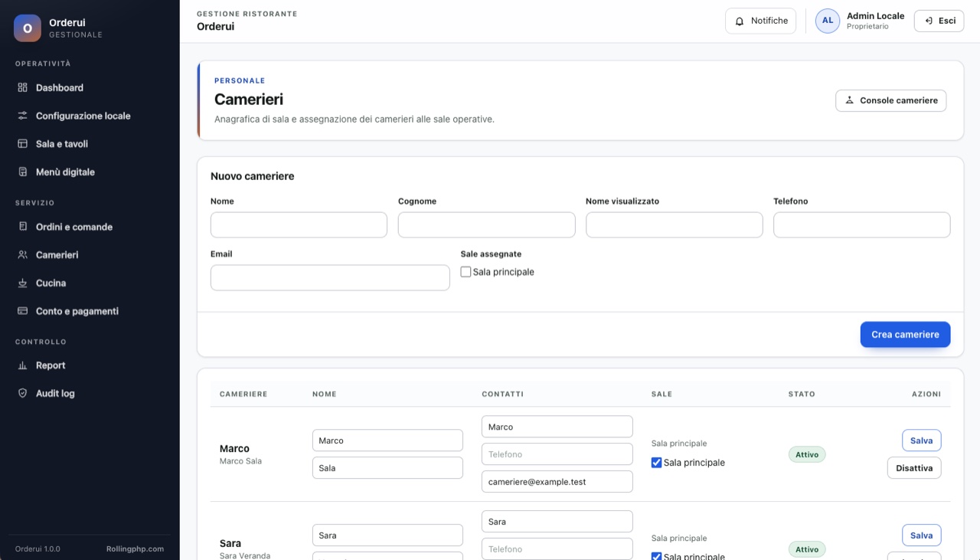Log out with Esci

point(939,21)
